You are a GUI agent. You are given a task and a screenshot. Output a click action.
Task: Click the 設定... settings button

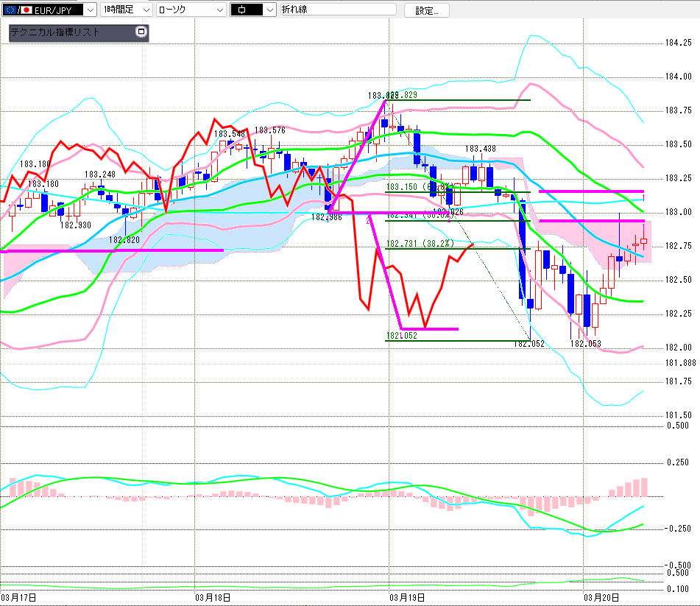(431, 10)
